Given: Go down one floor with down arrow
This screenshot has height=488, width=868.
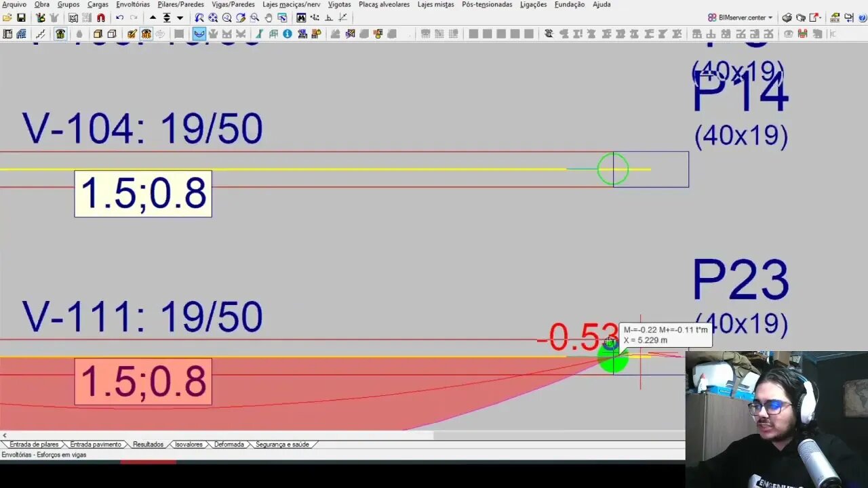Looking at the screenshot, I should point(180,18).
